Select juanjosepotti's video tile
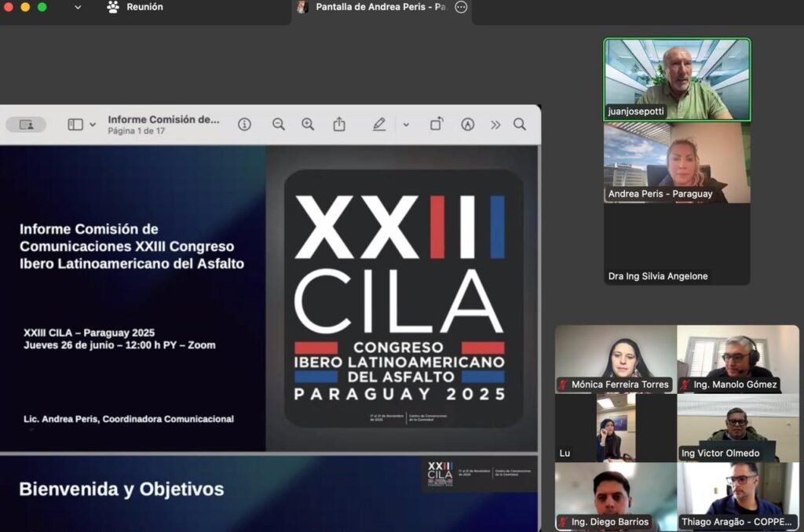 tap(677, 79)
